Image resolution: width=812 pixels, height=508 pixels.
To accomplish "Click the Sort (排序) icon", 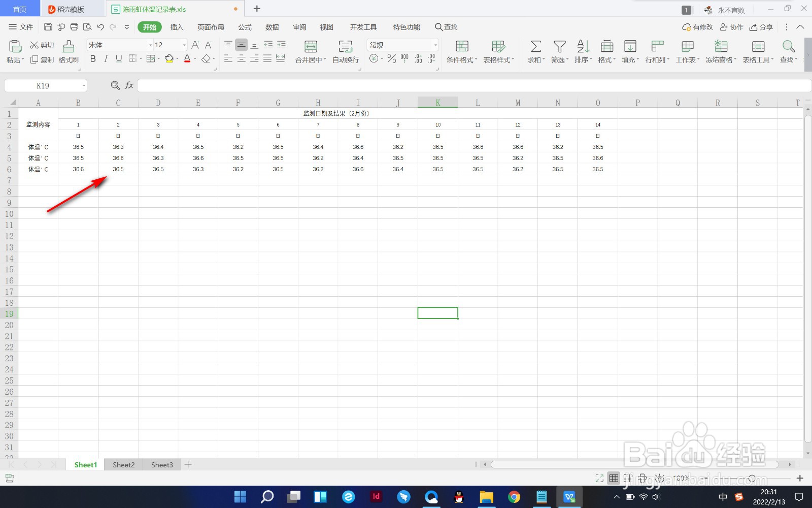I will tap(583, 47).
